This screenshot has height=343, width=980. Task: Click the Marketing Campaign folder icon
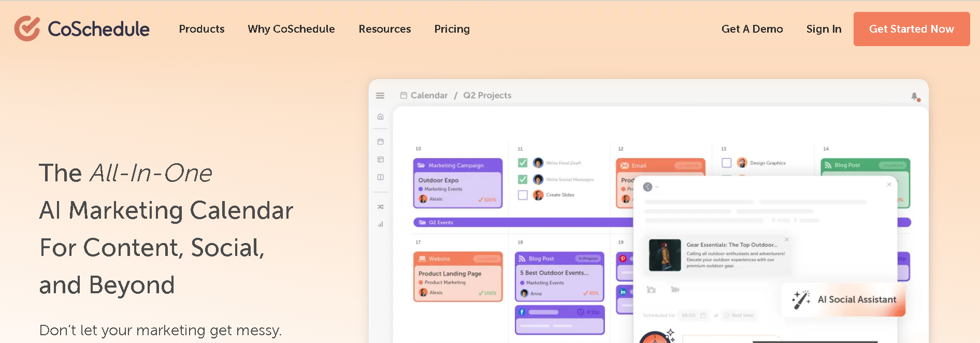(x=422, y=165)
